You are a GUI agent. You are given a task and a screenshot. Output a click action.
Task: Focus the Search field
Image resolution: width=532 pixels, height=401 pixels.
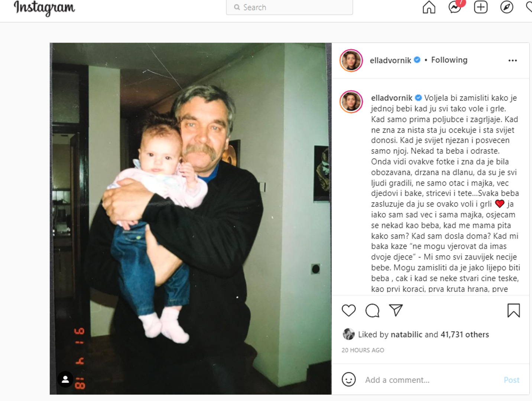[289, 7]
